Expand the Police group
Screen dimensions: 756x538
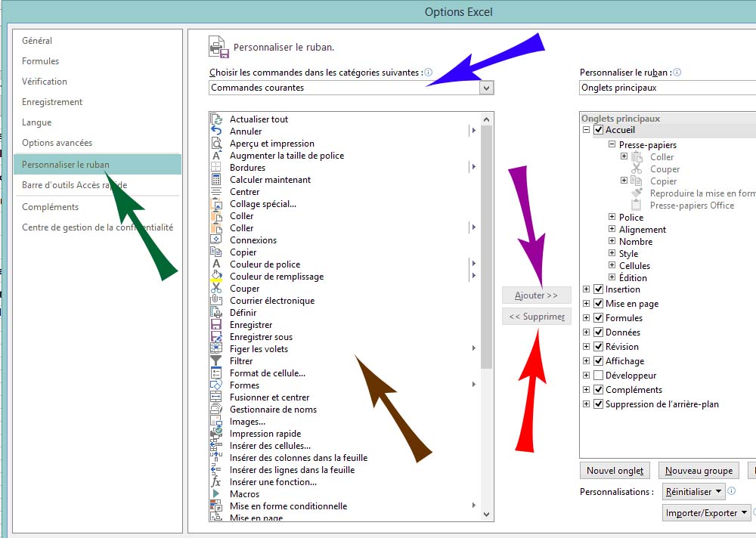[612, 217]
